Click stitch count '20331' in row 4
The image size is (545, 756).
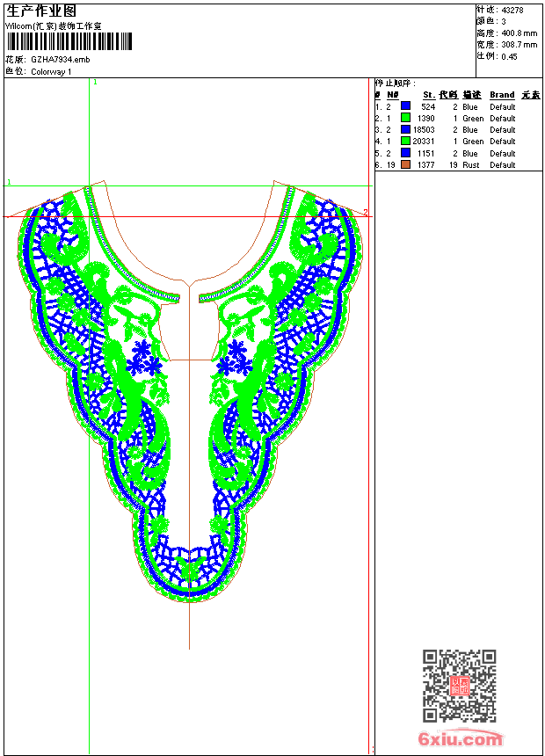tap(424, 142)
